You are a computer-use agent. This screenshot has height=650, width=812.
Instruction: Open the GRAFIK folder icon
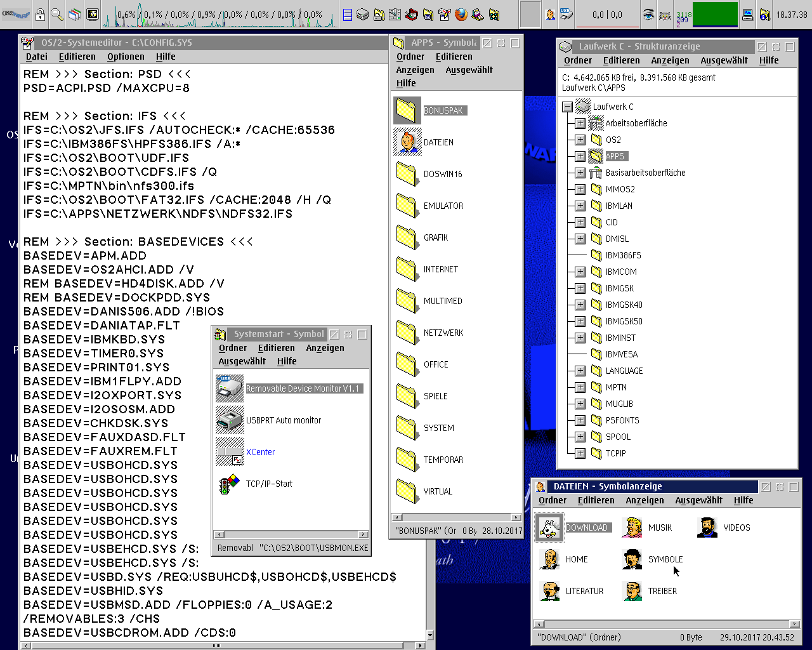tap(407, 237)
